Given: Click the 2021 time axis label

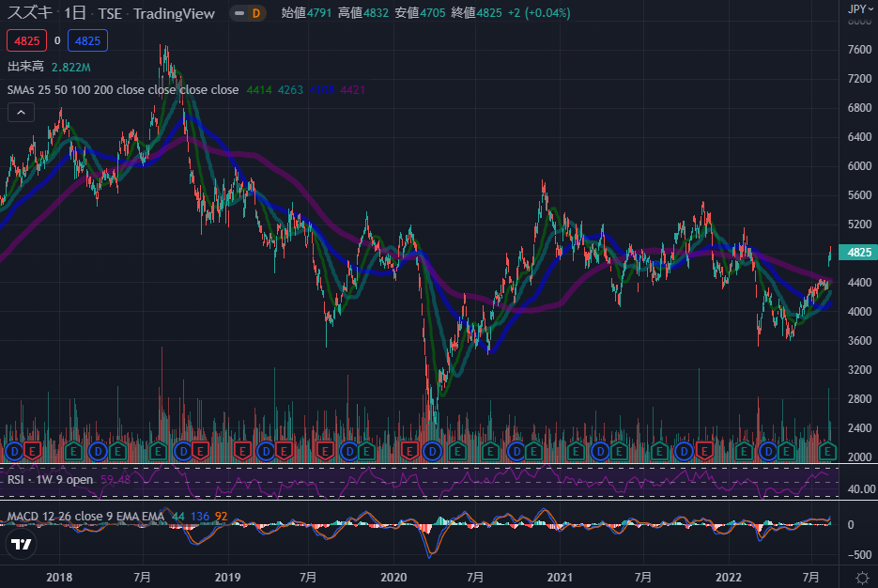Looking at the screenshot, I should click(560, 578).
